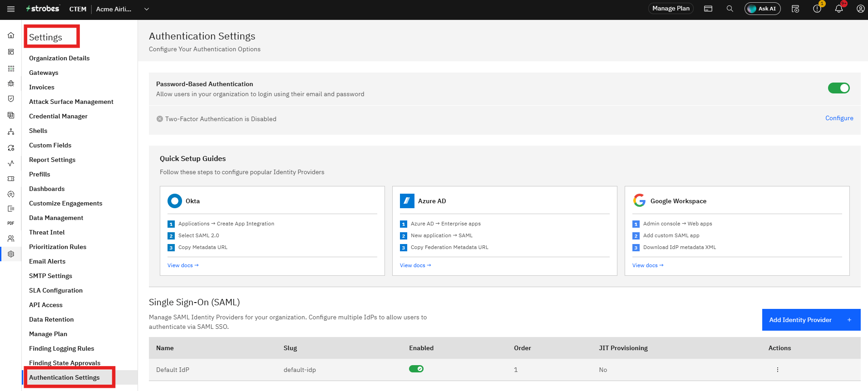Select Data Retention in settings menu
Viewport: 868px width, 391px height.
point(51,319)
